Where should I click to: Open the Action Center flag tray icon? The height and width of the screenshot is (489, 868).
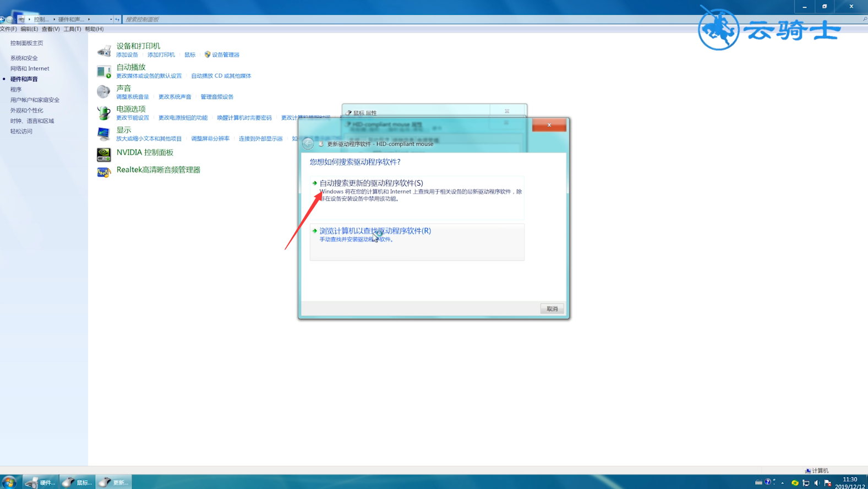click(x=827, y=483)
